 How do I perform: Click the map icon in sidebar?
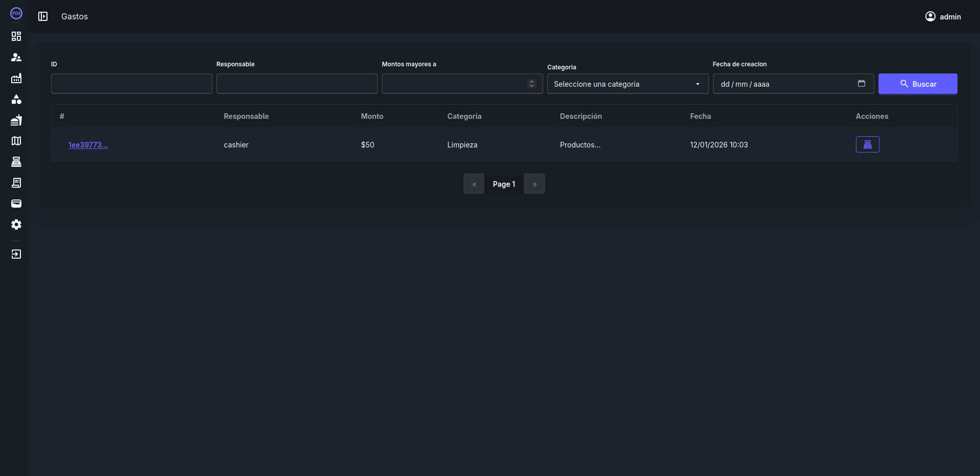pos(16,141)
